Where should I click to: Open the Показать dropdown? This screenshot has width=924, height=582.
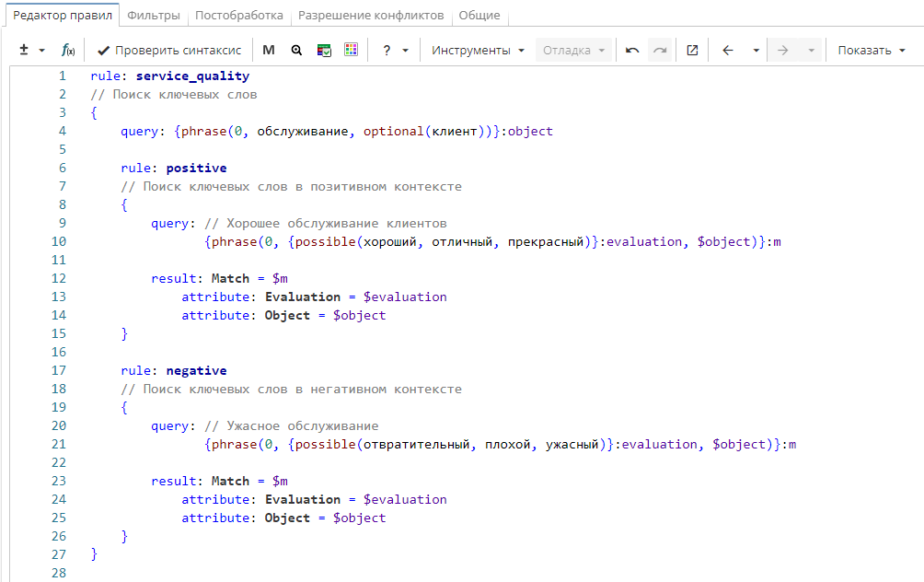tap(872, 50)
